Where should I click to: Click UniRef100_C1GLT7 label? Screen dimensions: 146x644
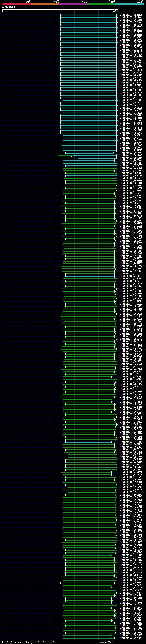pos(131,244)
